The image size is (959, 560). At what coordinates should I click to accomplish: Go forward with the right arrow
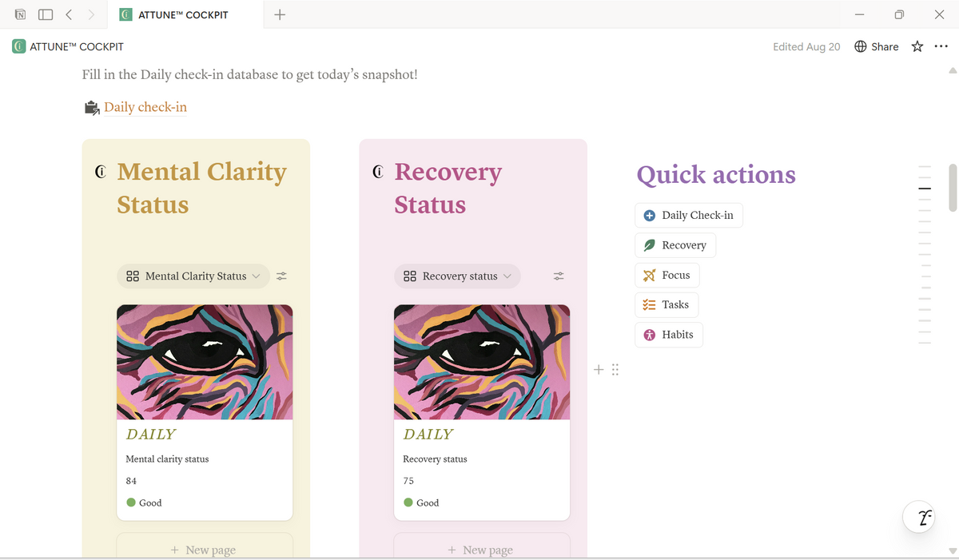point(91,14)
